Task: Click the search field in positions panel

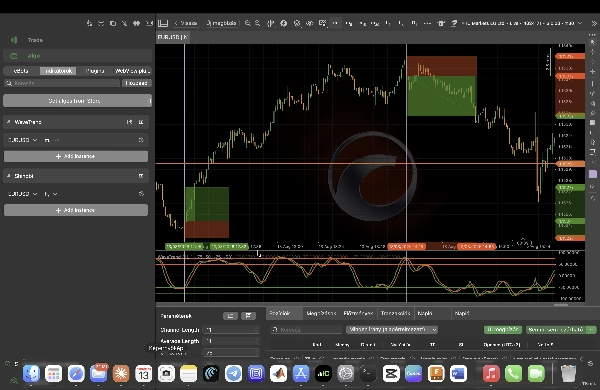Action: [306, 330]
